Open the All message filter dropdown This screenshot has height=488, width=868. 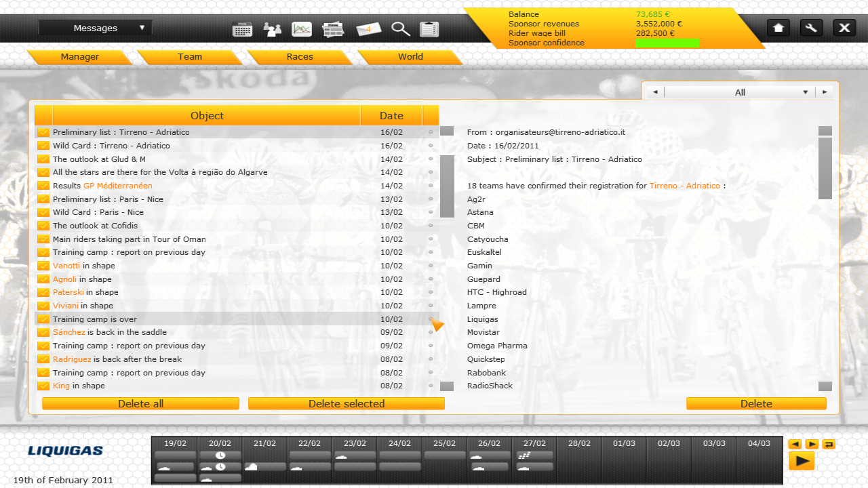(740, 92)
